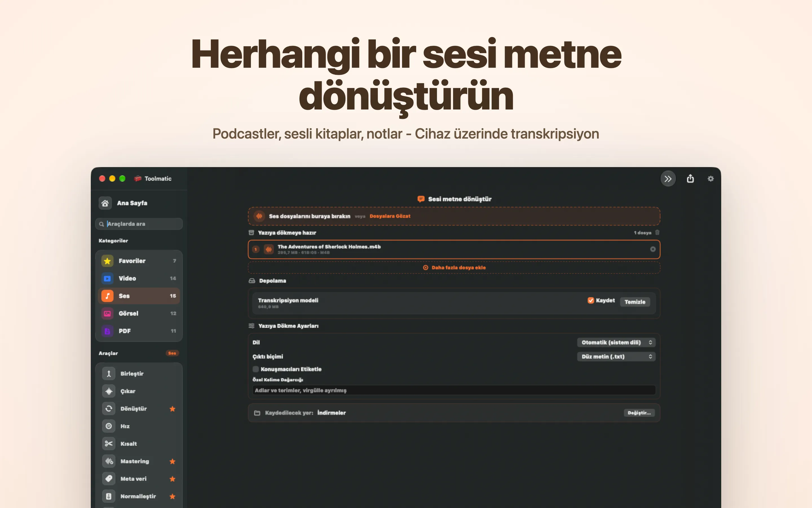Viewport: 812px width, 508px height.
Task: Open settings with the gear icon
Action: (x=710, y=179)
